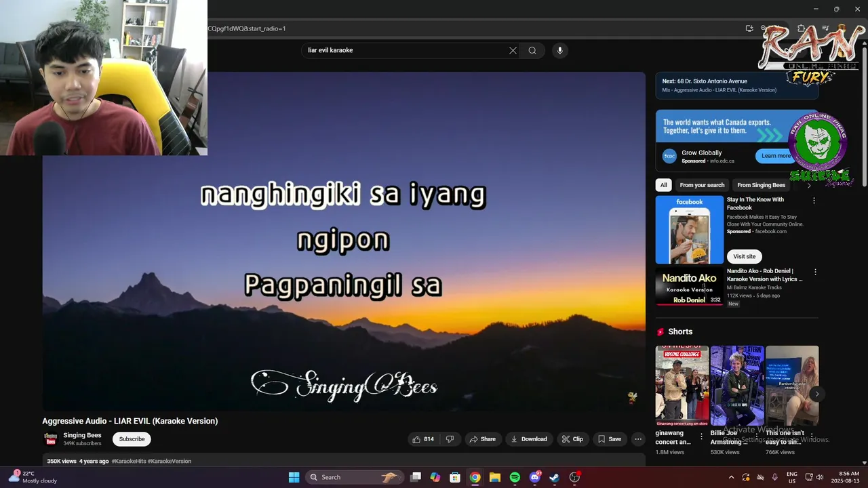This screenshot has height=488, width=868.
Task: Open more actions three-dot menu under video
Action: (x=638, y=439)
